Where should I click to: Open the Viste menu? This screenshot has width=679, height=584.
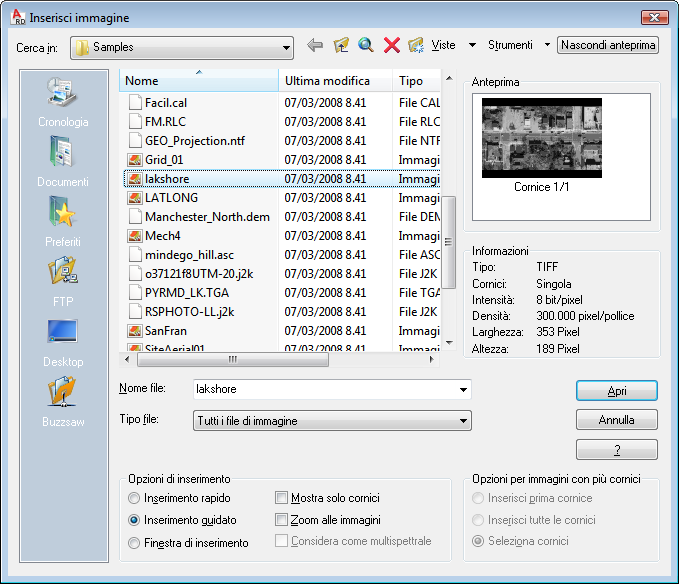coord(443,45)
